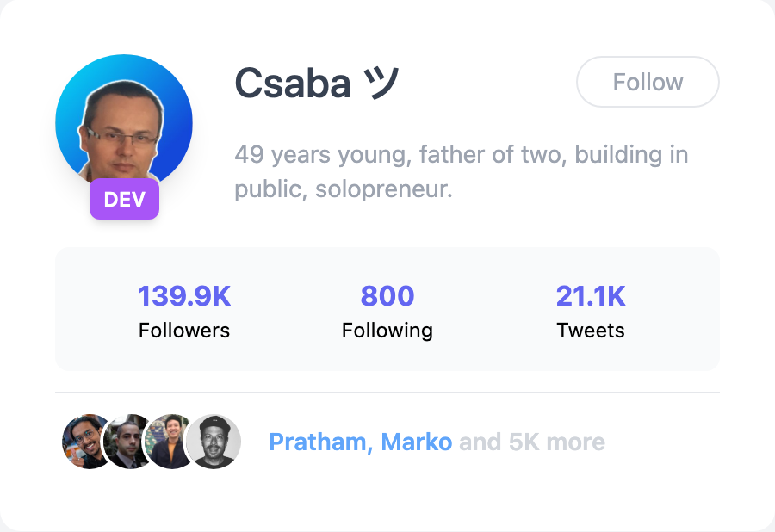The image size is (775, 532).
Task: Click the purple DEV badge
Action: pyautogui.click(x=124, y=200)
